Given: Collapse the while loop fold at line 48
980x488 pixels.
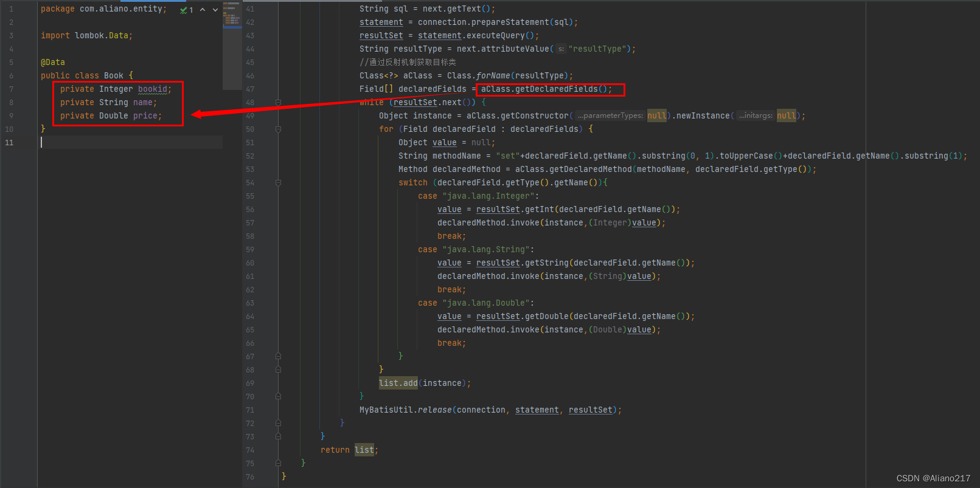Looking at the screenshot, I should point(278,102).
